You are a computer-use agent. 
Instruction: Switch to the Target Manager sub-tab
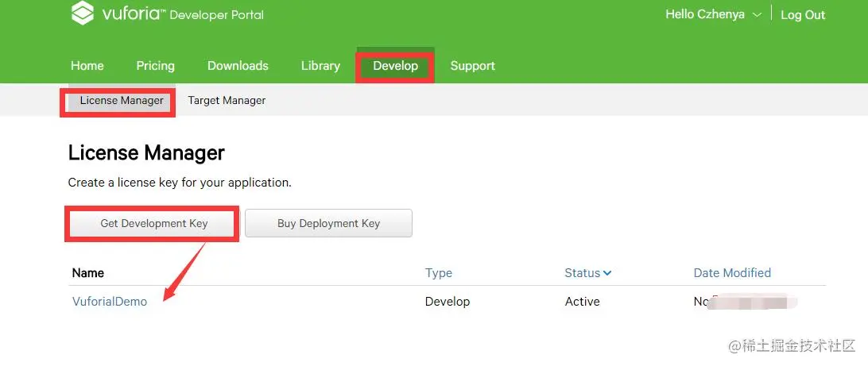pyautogui.click(x=227, y=101)
